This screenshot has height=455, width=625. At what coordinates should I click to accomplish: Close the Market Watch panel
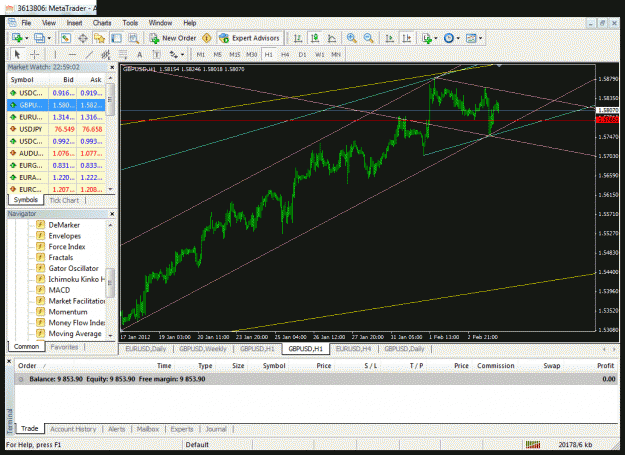(x=112, y=67)
